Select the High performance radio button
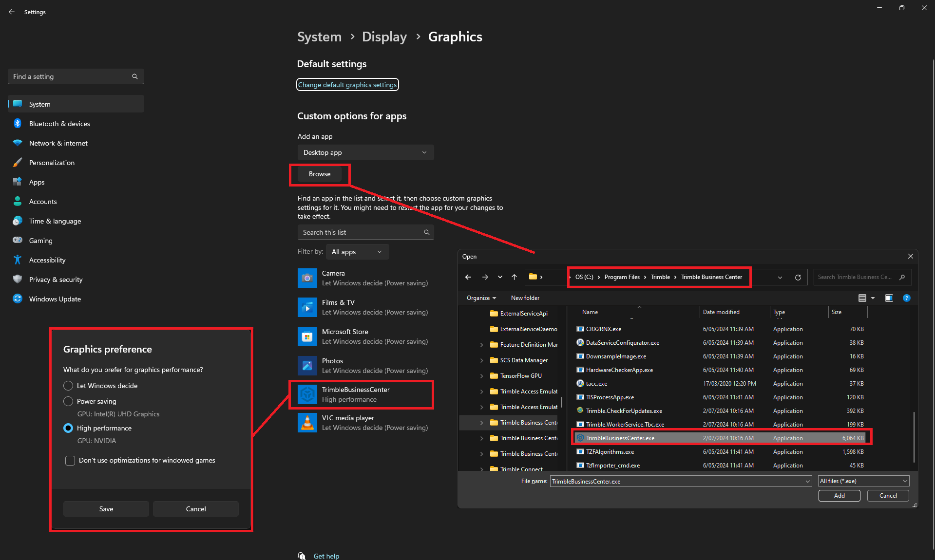935x560 pixels. pyautogui.click(x=68, y=428)
